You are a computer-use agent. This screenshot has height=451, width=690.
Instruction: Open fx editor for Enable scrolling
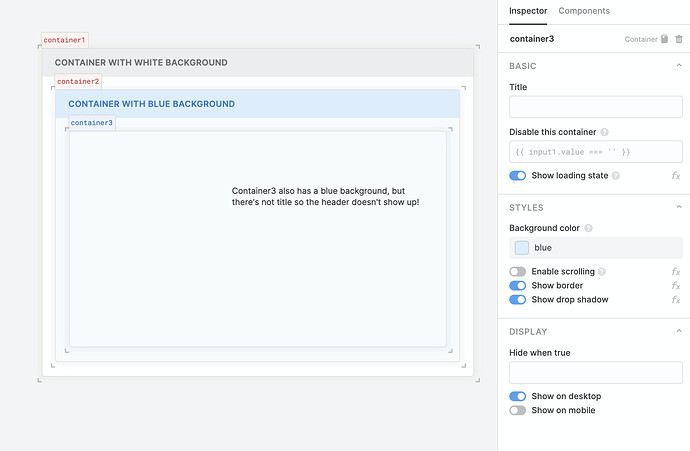(x=676, y=272)
